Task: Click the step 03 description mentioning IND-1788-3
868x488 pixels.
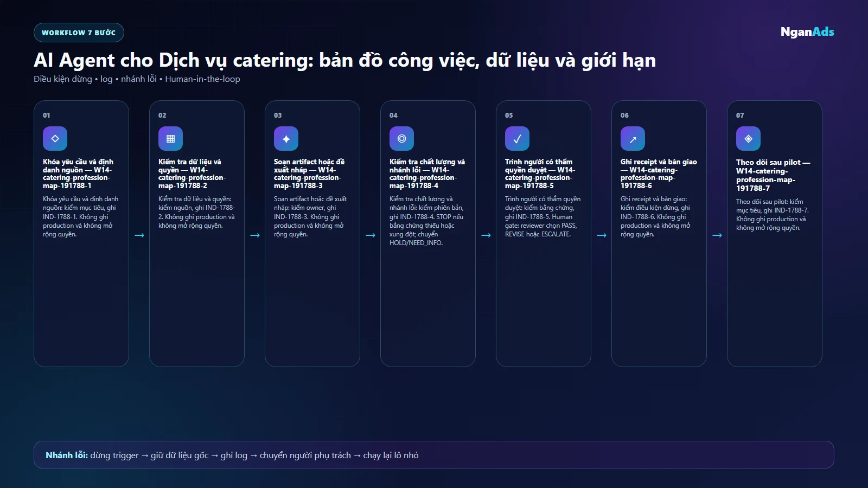Action: [310, 217]
